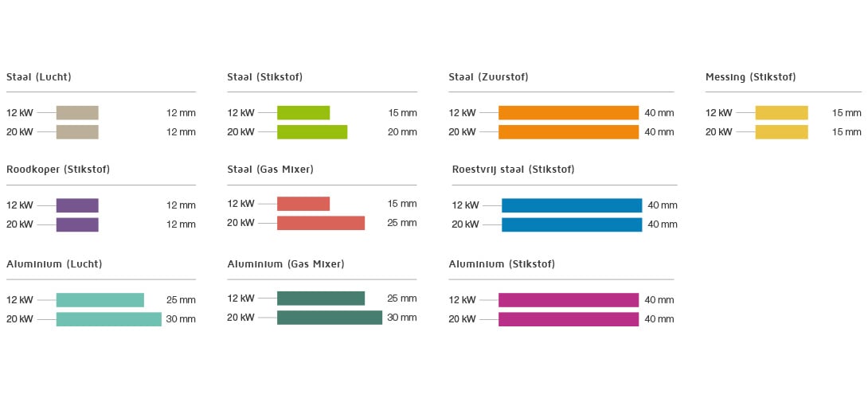Click the Messing (Stikstof) title
The width and height of the screenshot is (868, 398).
point(750,77)
